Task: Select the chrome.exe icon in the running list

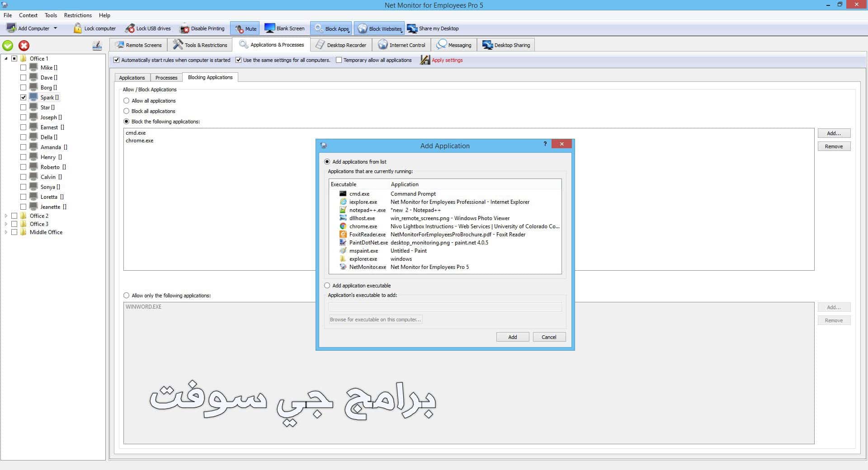Action: point(343,226)
